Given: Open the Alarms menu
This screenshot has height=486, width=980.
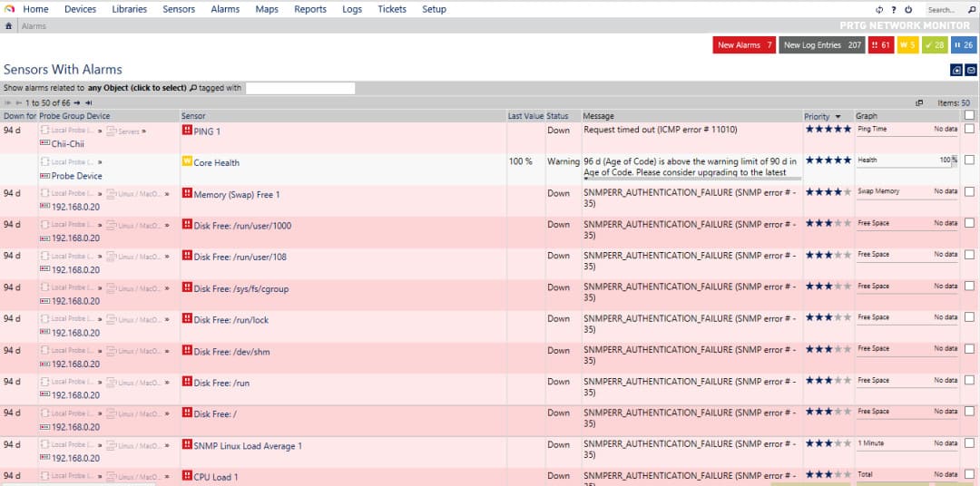Looking at the screenshot, I should (225, 9).
